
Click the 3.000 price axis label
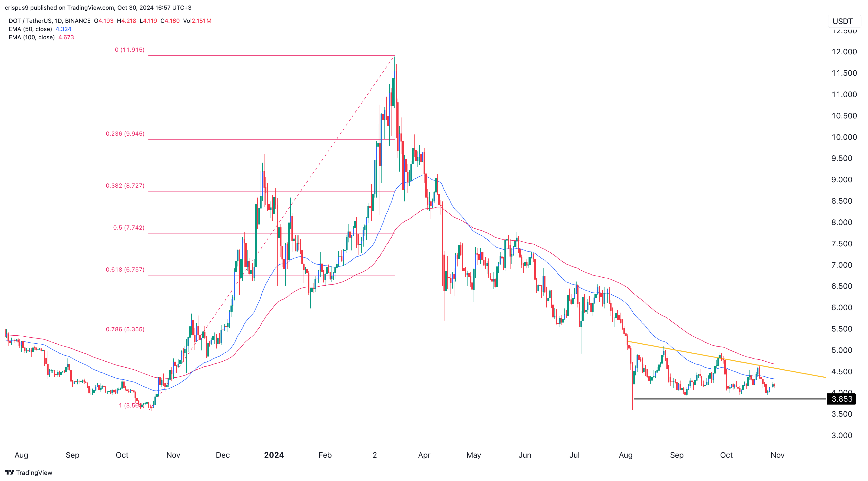(x=842, y=436)
